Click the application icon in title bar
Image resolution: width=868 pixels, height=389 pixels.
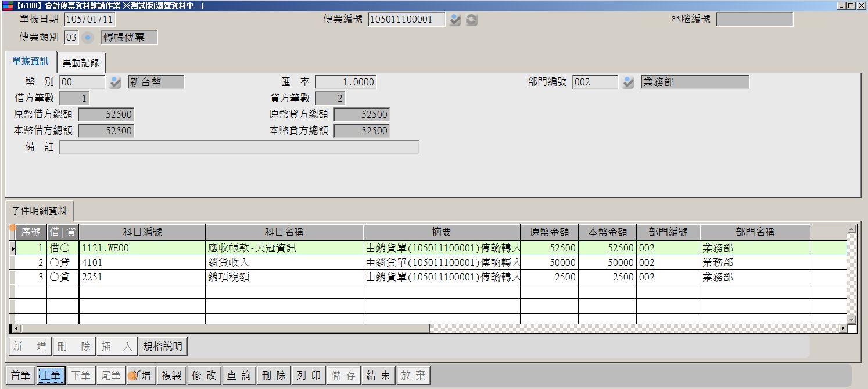pos(7,5)
